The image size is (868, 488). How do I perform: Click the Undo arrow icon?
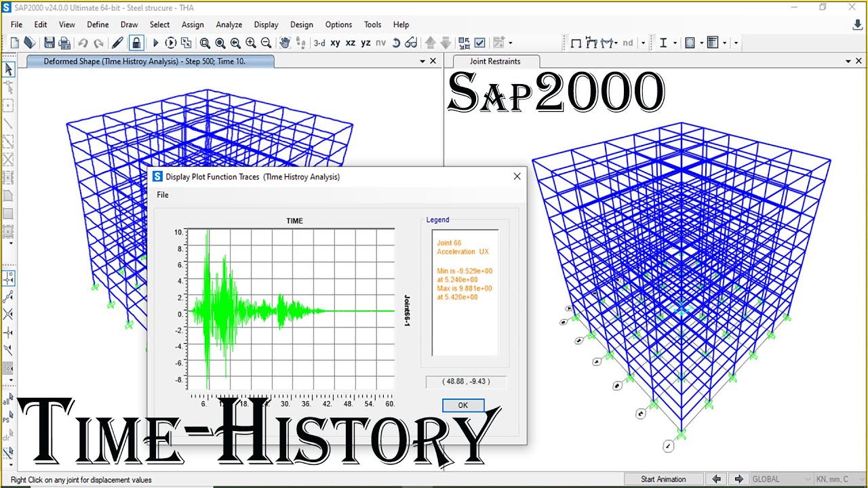point(83,43)
